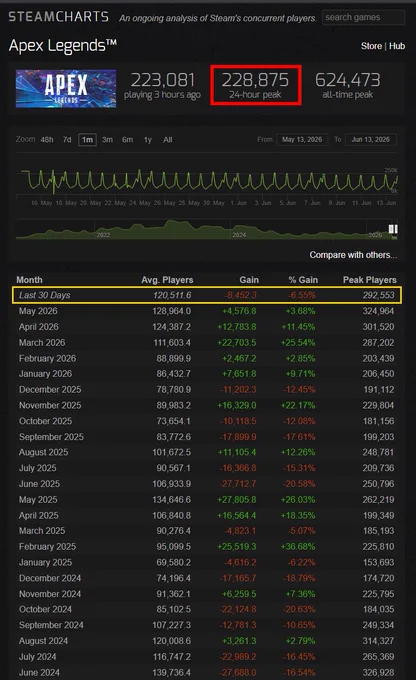This screenshot has width=416, height=680.
Task: Click the March 2025 row label
Action: 42,531
